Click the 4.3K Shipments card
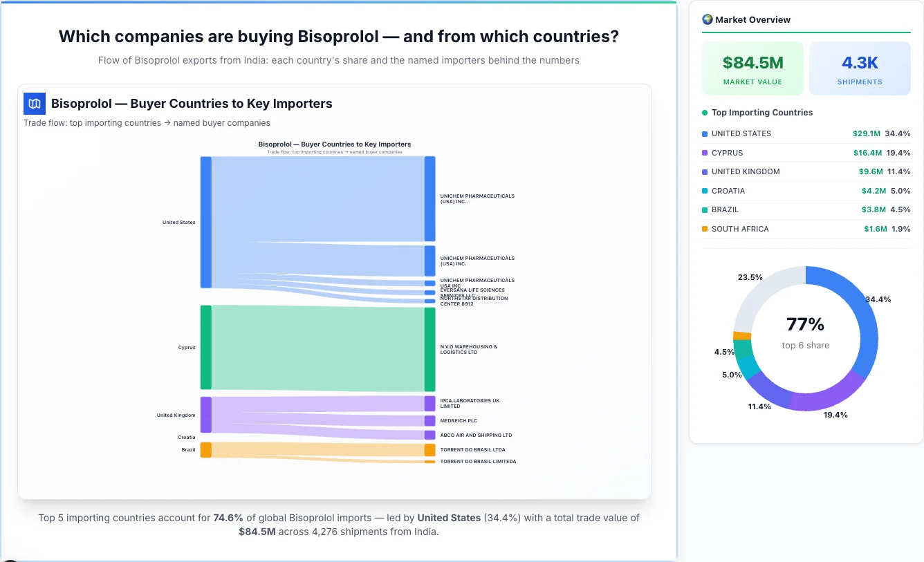924x562 pixels. click(x=860, y=67)
